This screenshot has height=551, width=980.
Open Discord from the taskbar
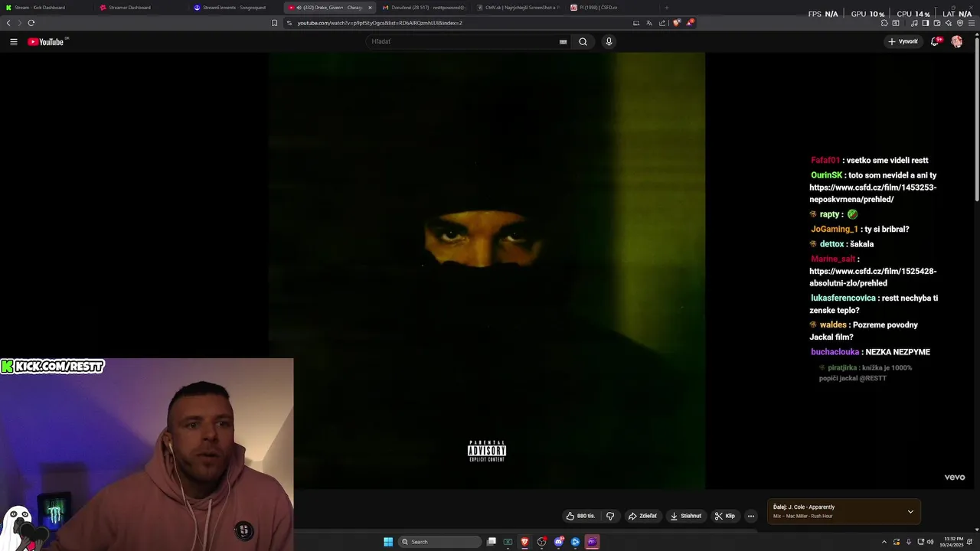[x=558, y=542]
